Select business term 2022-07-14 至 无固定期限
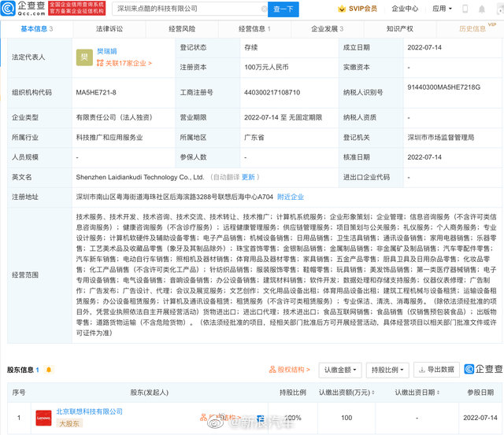Viewport: 504px width, 435px height. coord(283,117)
